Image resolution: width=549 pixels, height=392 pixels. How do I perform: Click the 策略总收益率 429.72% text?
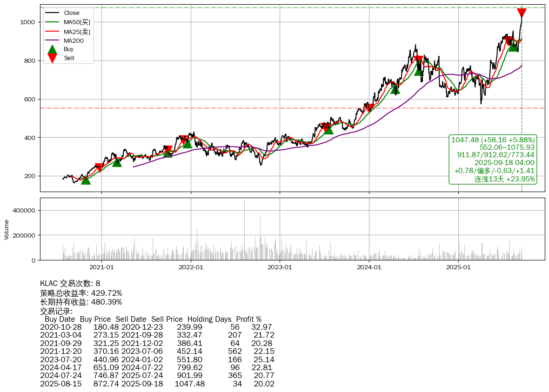pos(81,293)
